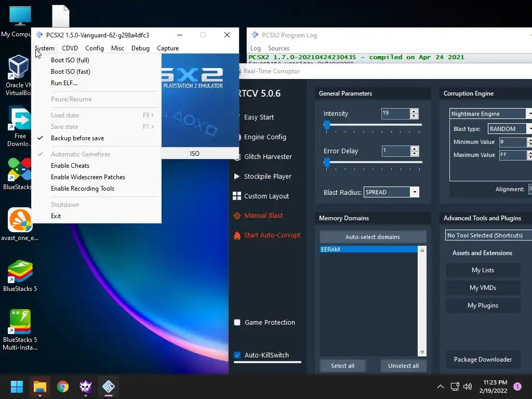
Task: Click the Select all button
Action: click(343, 366)
